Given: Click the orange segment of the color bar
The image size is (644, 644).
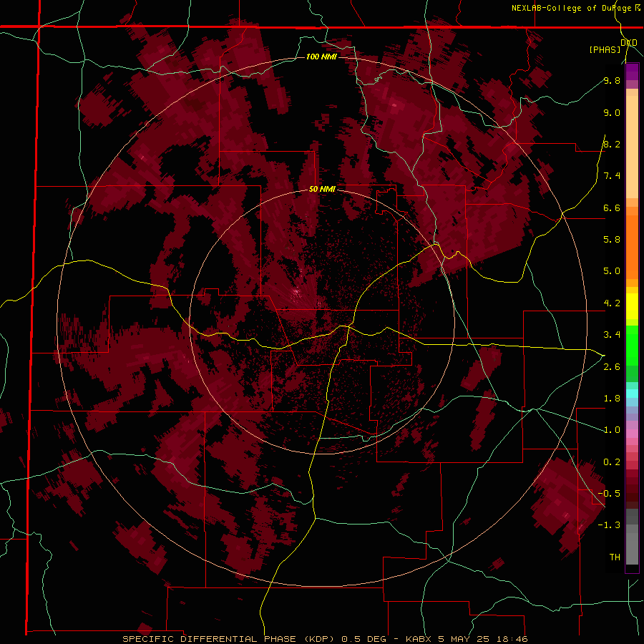Looking at the screenshot, I should click(x=632, y=243).
